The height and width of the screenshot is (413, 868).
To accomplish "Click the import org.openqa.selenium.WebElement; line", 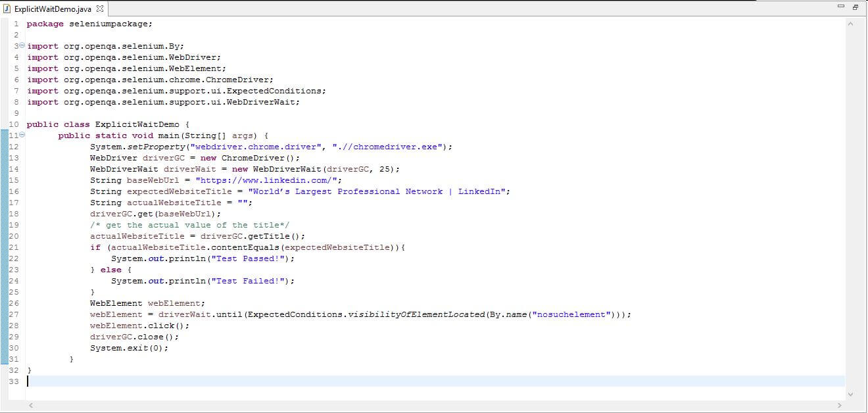I will click(x=127, y=68).
